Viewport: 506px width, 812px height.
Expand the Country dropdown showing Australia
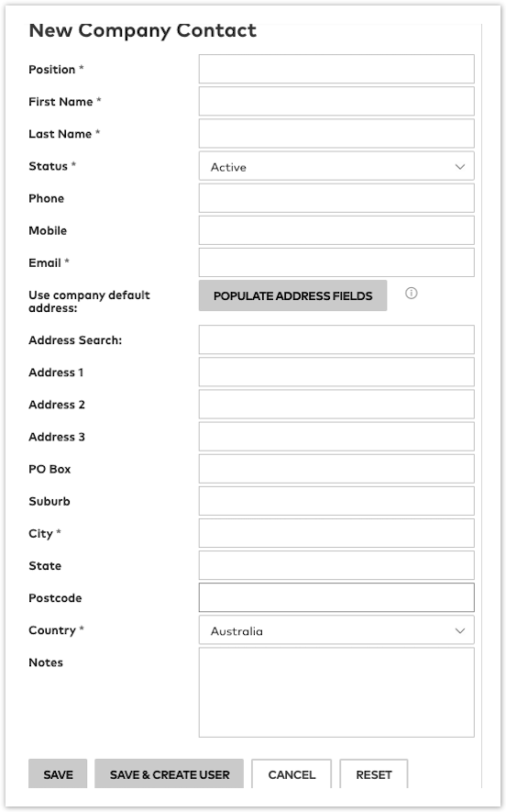click(x=336, y=630)
